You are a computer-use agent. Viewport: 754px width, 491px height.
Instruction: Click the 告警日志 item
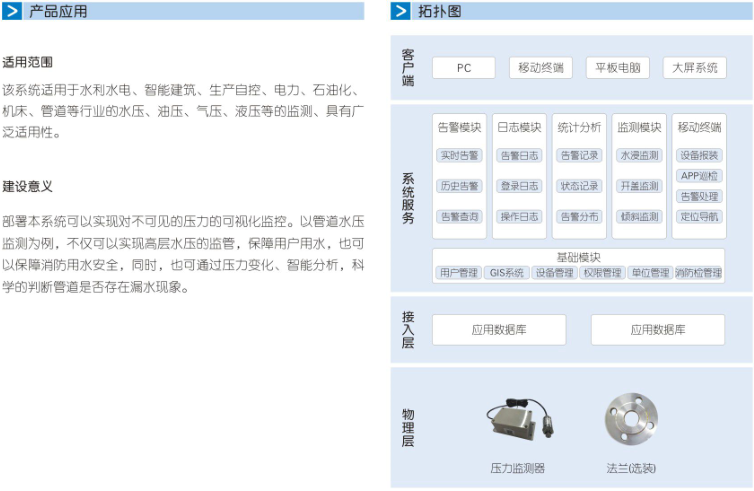(519, 155)
